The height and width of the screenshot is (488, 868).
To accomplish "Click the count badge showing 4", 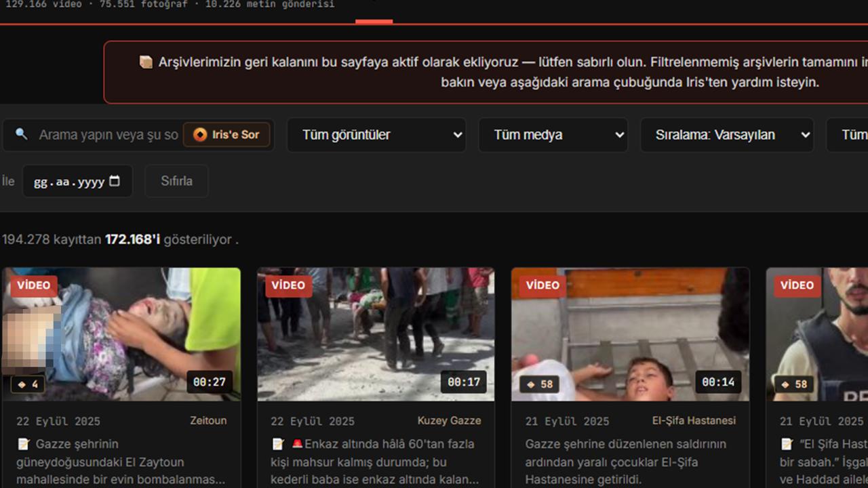I will click(28, 384).
